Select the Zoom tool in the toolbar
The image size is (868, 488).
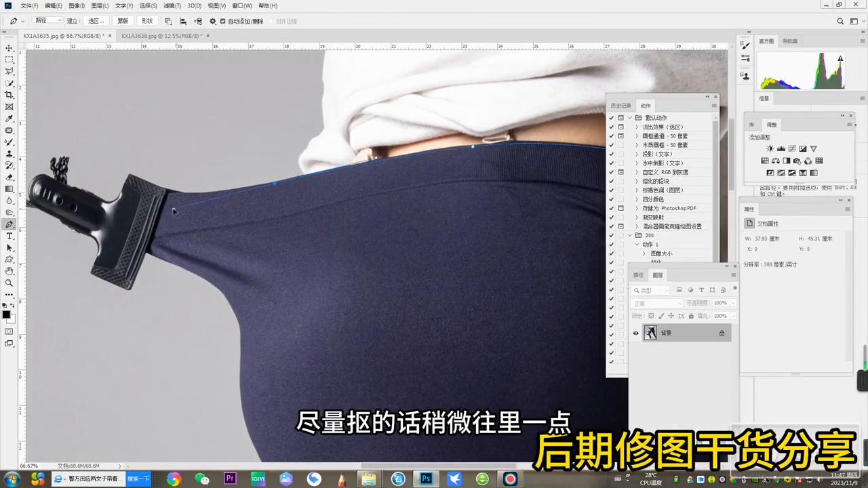[9, 284]
